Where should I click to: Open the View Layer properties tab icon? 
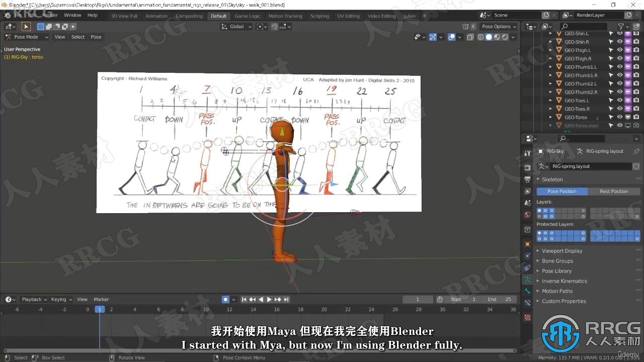click(527, 191)
